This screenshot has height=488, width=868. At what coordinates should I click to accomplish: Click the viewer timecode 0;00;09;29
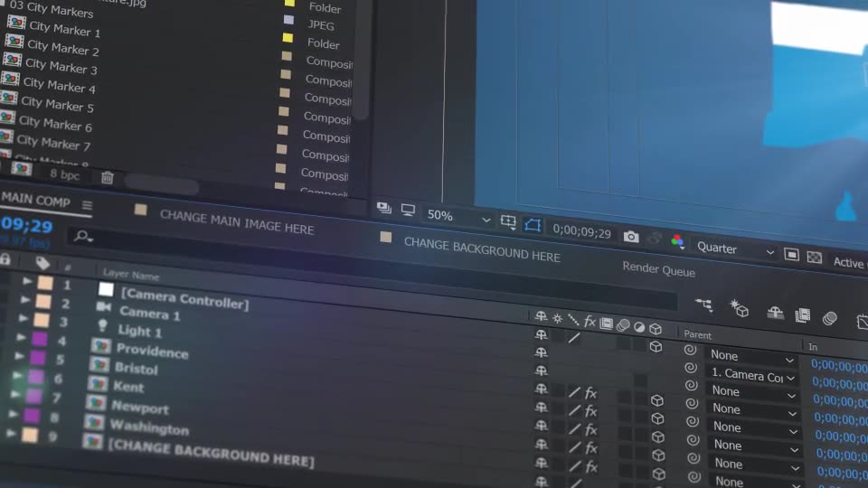581,230
